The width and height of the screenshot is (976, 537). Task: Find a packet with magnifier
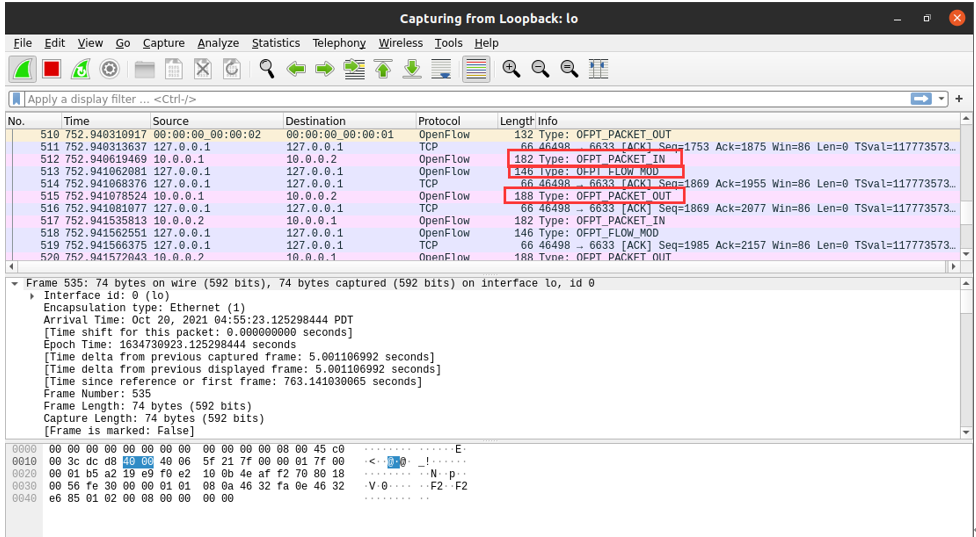point(267,69)
